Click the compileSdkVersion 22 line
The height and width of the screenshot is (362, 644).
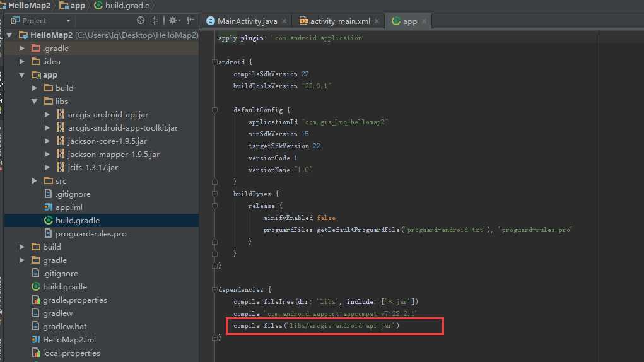coord(271,74)
